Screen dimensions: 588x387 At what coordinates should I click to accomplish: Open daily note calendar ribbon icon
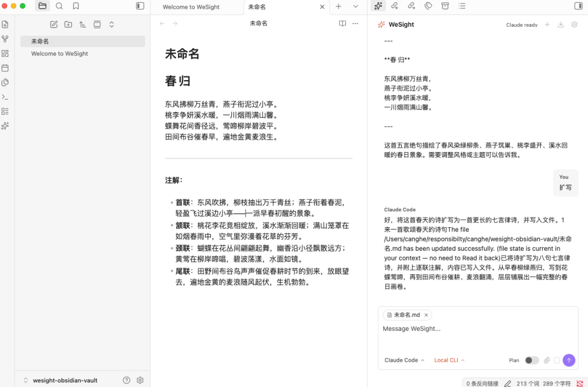(5, 68)
